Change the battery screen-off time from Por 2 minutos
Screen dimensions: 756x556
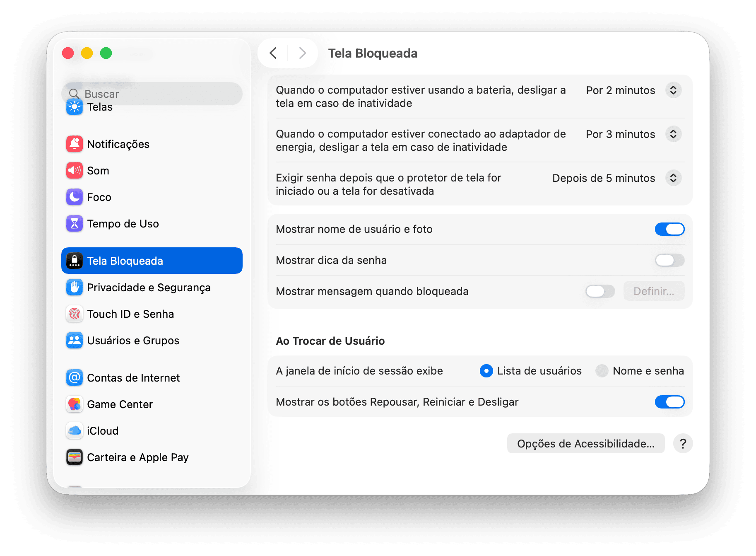(x=633, y=90)
